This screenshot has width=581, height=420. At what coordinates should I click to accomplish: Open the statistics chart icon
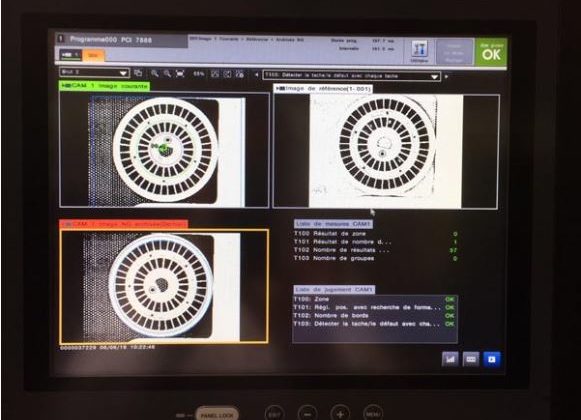[x=450, y=359]
